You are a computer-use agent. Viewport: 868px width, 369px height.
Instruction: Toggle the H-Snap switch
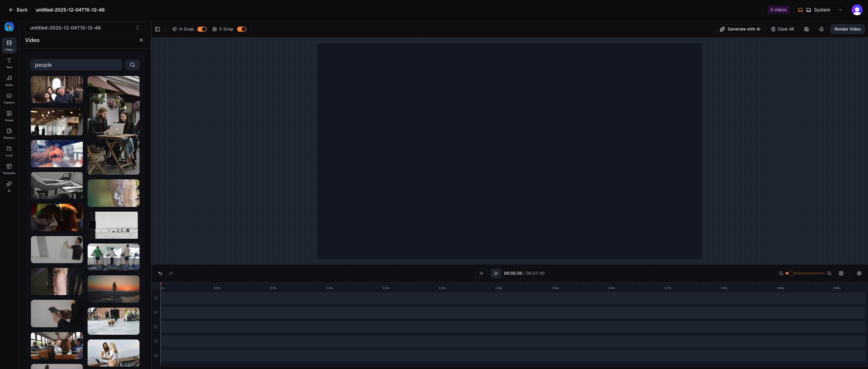pyautogui.click(x=202, y=29)
